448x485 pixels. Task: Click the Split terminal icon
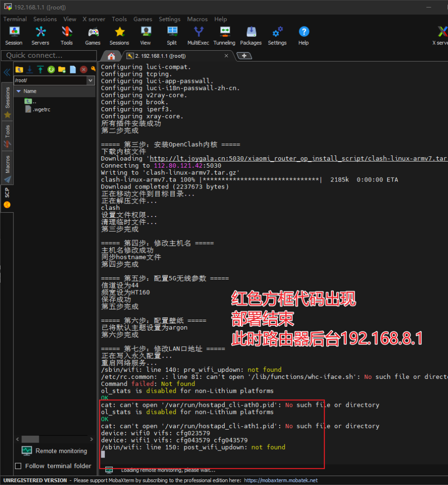tap(172, 36)
